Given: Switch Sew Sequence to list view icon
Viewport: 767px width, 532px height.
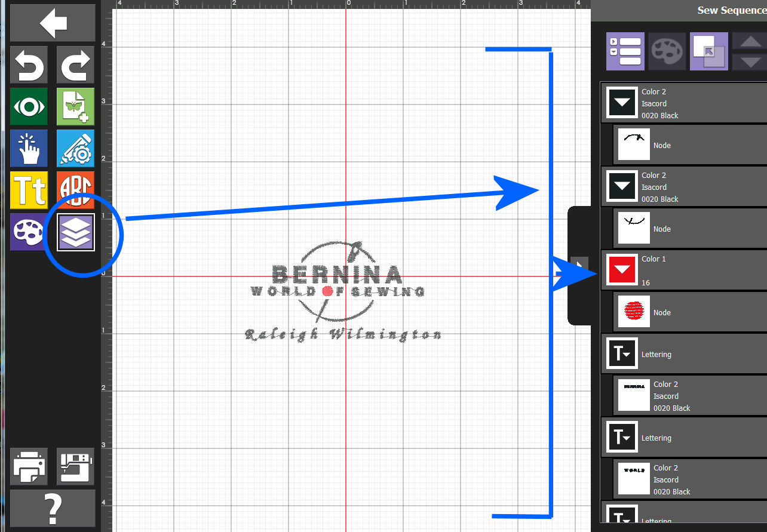Looking at the screenshot, I should click(x=625, y=51).
